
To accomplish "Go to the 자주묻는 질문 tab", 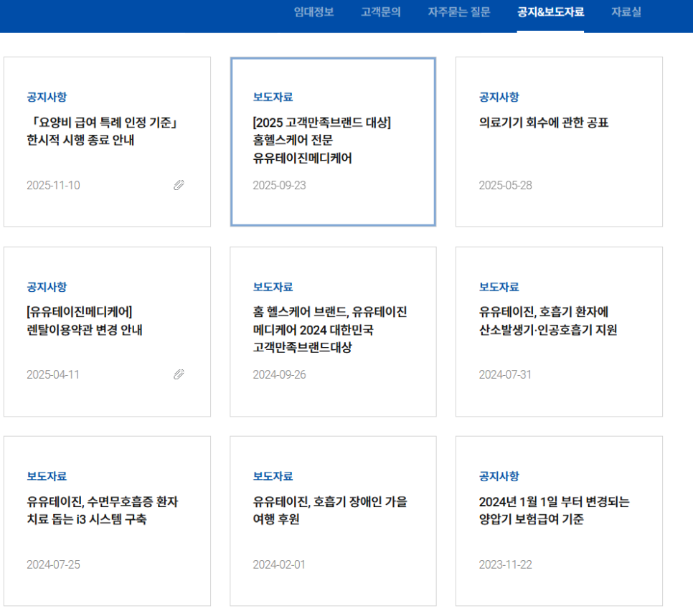I will point(458,12).
